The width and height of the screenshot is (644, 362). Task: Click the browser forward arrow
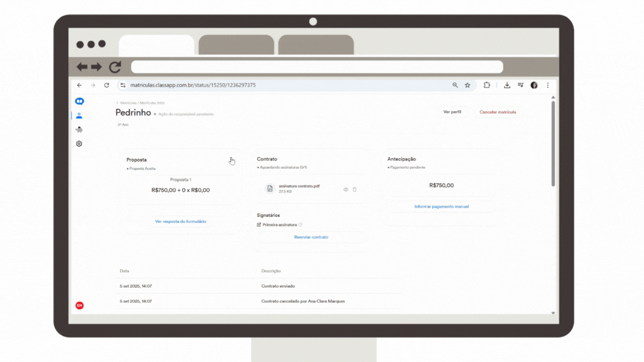[93, 85]
